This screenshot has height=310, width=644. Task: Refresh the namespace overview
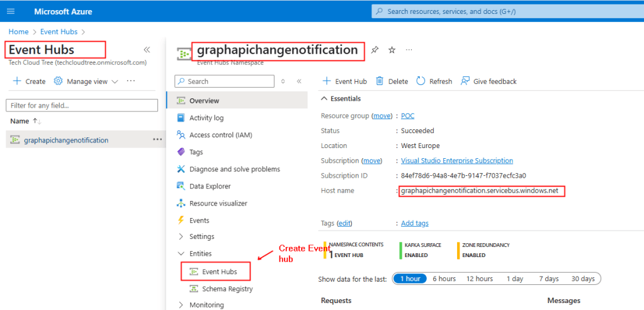pos(421,81)
